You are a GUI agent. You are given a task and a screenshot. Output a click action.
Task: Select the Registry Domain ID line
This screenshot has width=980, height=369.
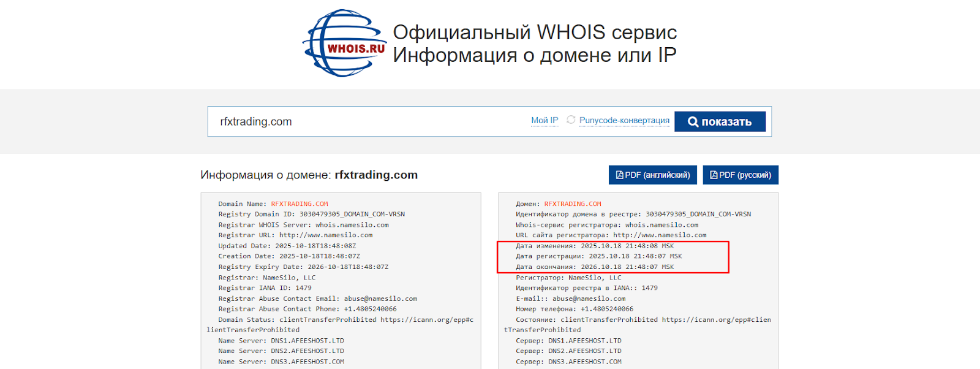[311, 215]
